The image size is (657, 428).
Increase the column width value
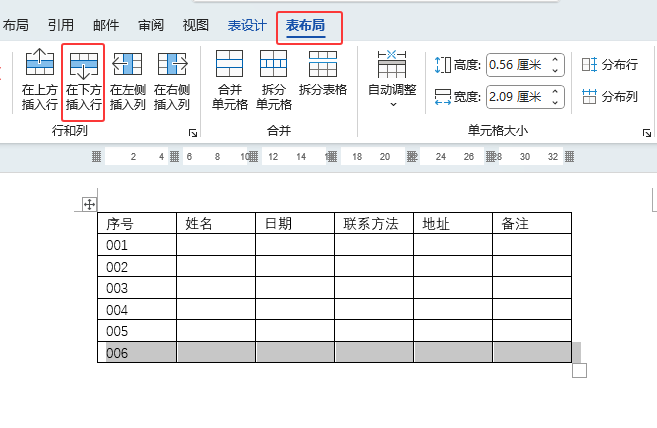pos(555,92)
